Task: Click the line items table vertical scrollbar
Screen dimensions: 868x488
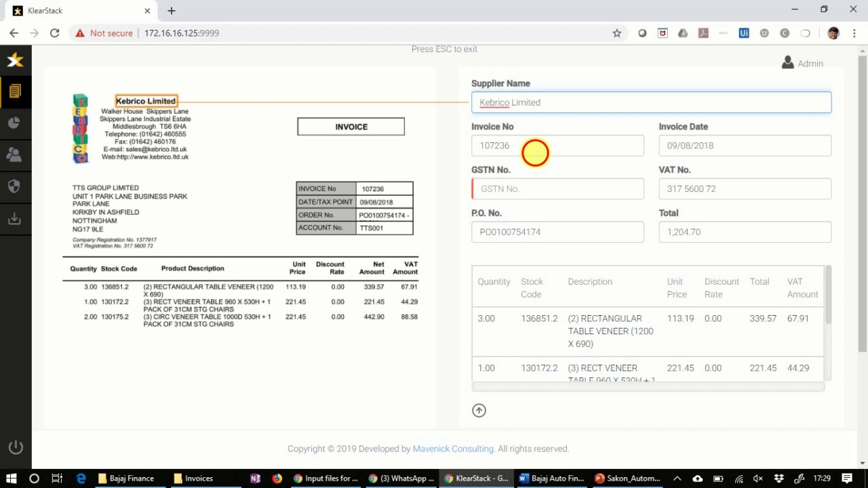Action: 828,295
